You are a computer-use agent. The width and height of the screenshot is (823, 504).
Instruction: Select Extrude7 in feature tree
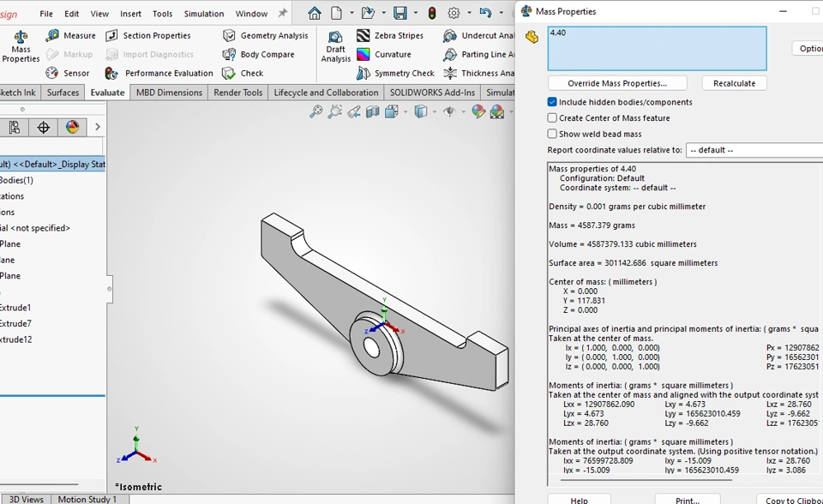(x=15, y=323)
